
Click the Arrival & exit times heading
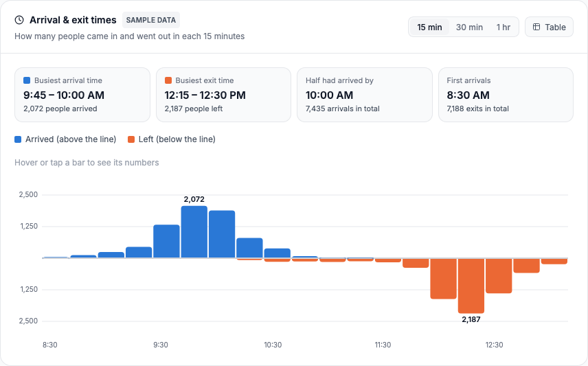pyautogui.click(x=73, y=20)
